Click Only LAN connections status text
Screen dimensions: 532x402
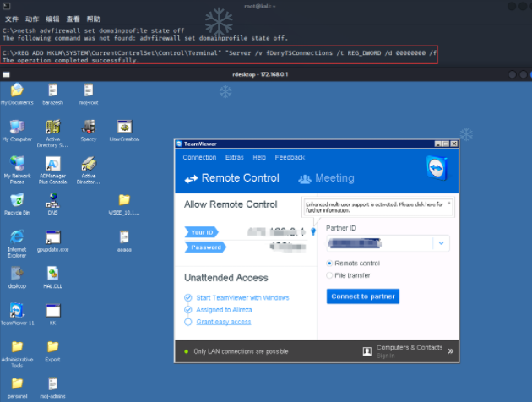pos(241,351)
